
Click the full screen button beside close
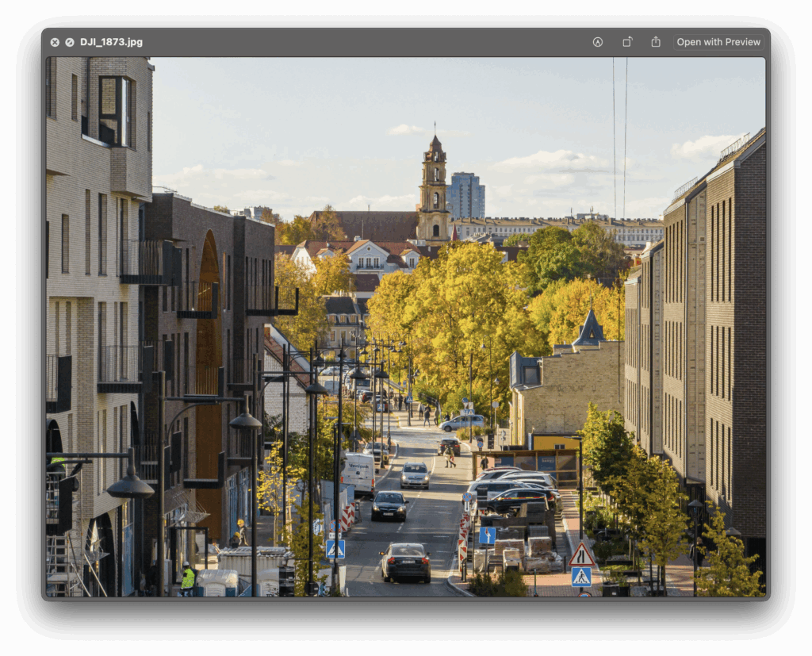[70, 42]
